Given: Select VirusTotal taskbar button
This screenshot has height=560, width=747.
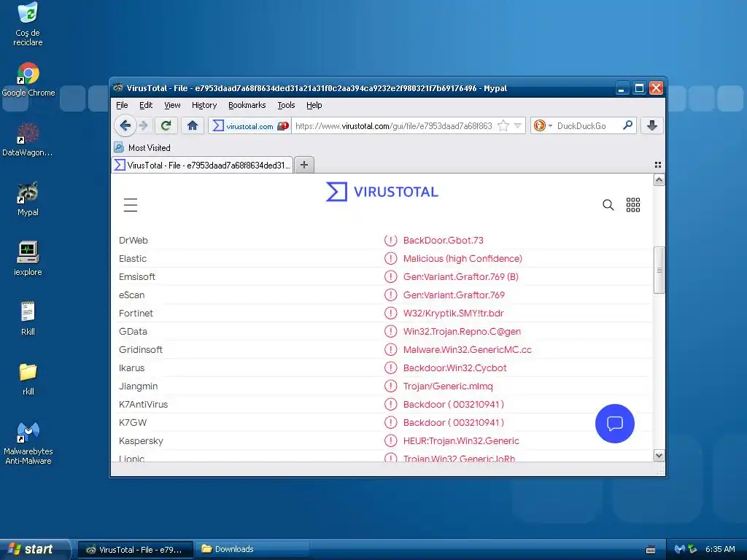Looking at the screenshot, I should tap(136, 549).
